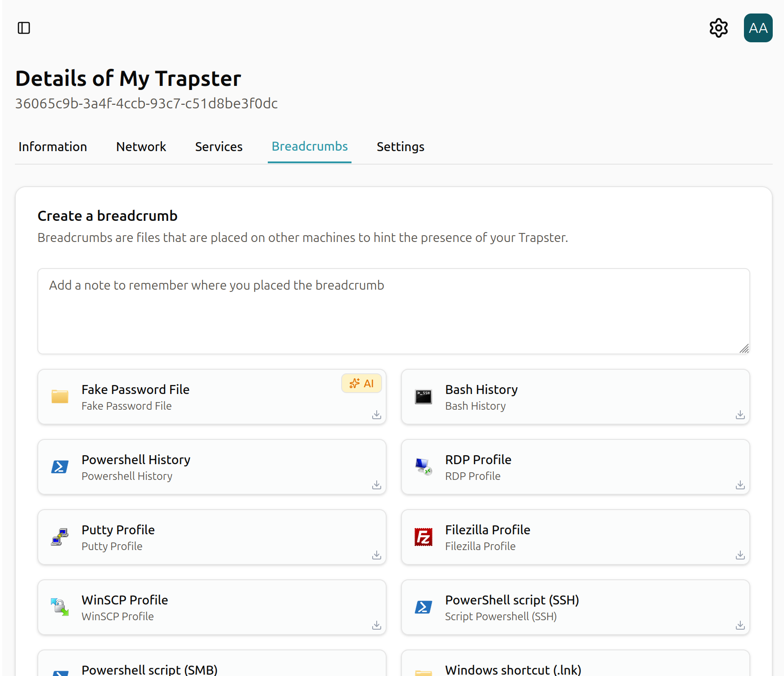Click the Putty Profile icon
784x676 pixels.
pyautogui.click(x=60, y=537)
